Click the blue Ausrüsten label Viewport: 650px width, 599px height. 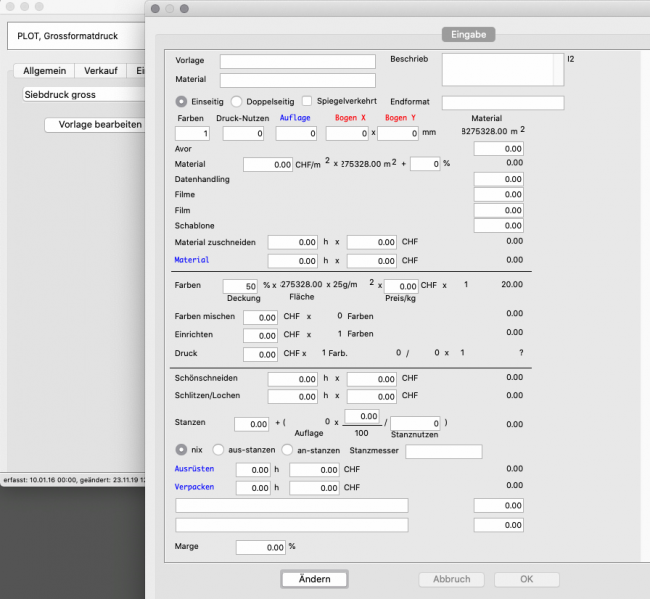(196, 468)
